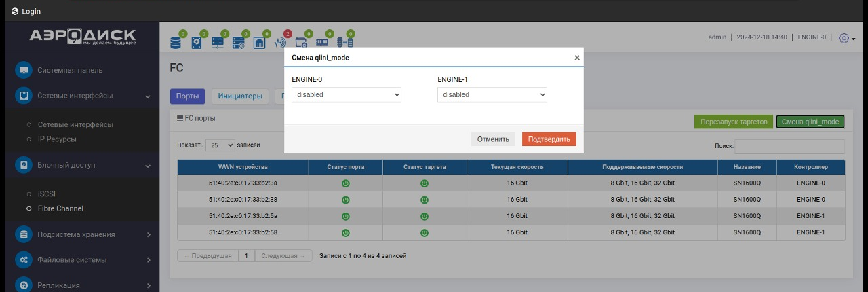The height and width of the screenshot is (292, 868).
Task: Open the Сетевые интерфейсы submenu item
Action: tap(75, 125)
